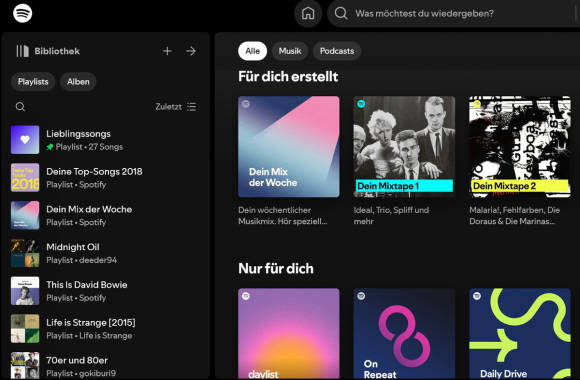Open the On Repeat playlist cover
580x380 pixels.
click(404, 333)
